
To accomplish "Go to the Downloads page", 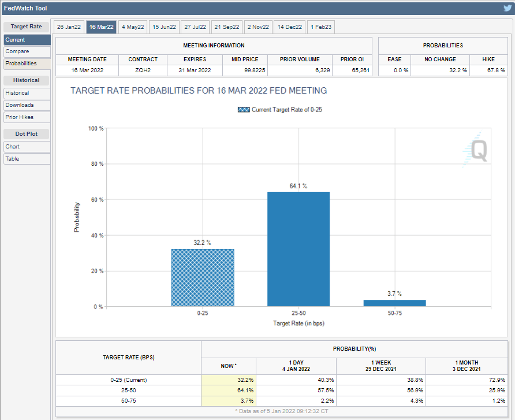I will pos(27,105).
